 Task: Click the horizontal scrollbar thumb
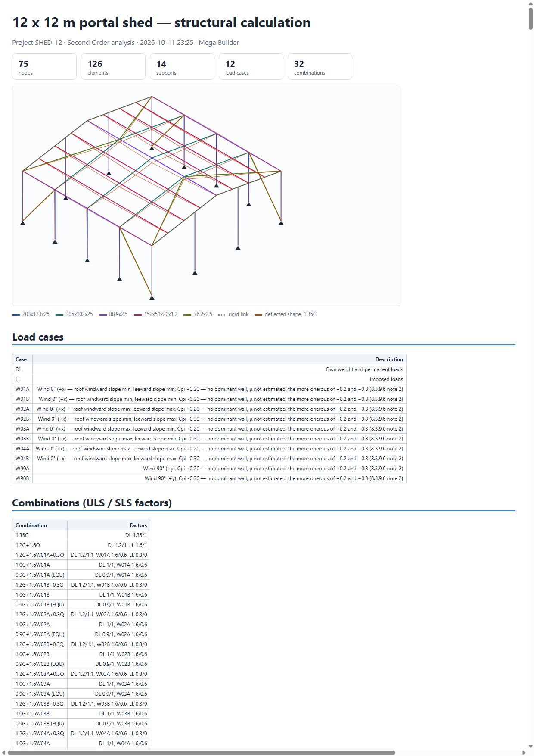click(x=202, y=753)
